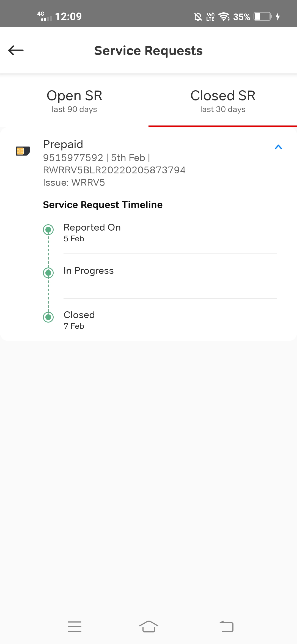
Task: Tap the Service Request Timeline heading
Action: pos(103,205)
